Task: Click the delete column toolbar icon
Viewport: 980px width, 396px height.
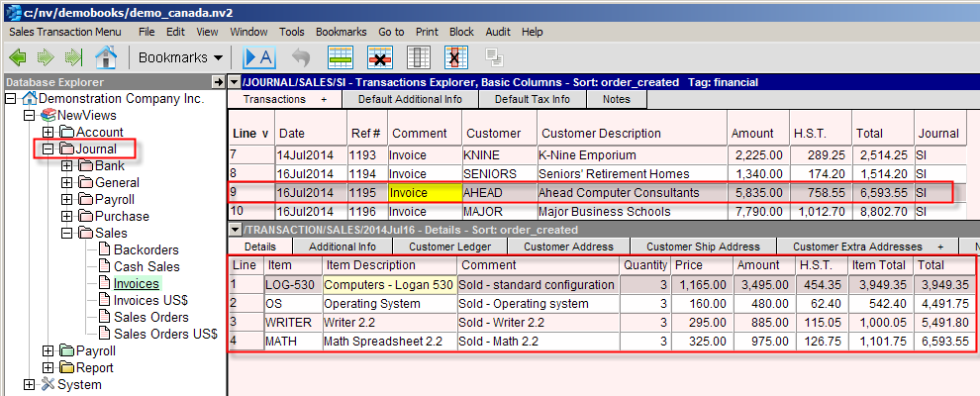Action: pos(455,56)
